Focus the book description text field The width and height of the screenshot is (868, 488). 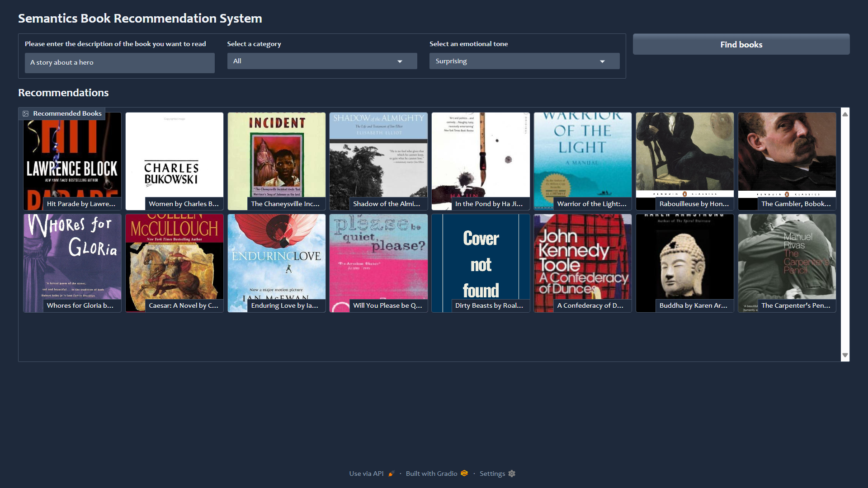120,63
